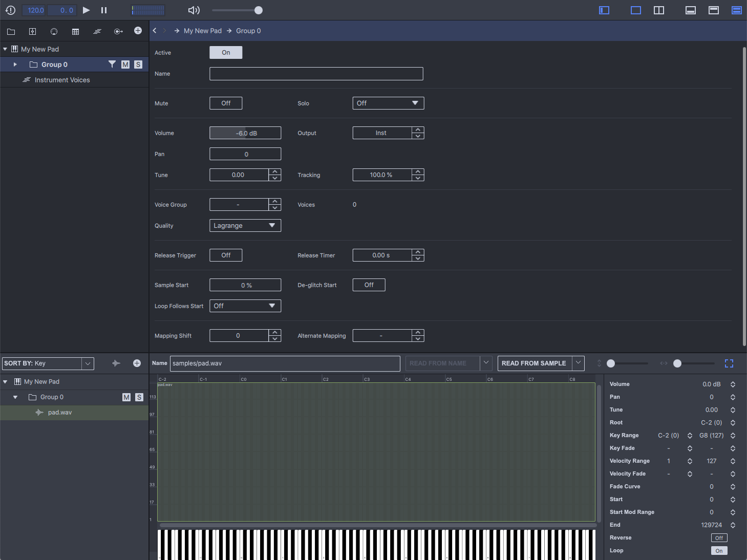Click the Root note stepper arrows
The height and width of the screenshot is (560, 747).
[x=733, y=423]
